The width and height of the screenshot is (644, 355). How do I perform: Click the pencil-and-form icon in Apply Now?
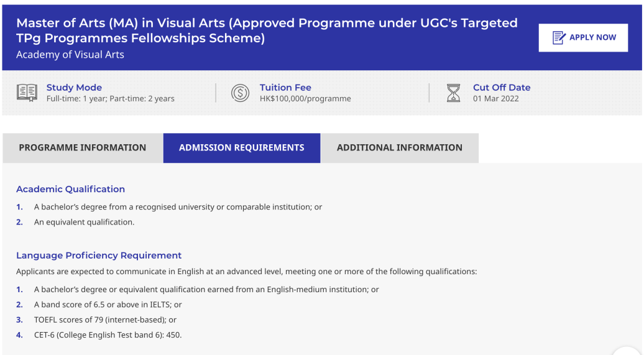[x=559, y=37]
